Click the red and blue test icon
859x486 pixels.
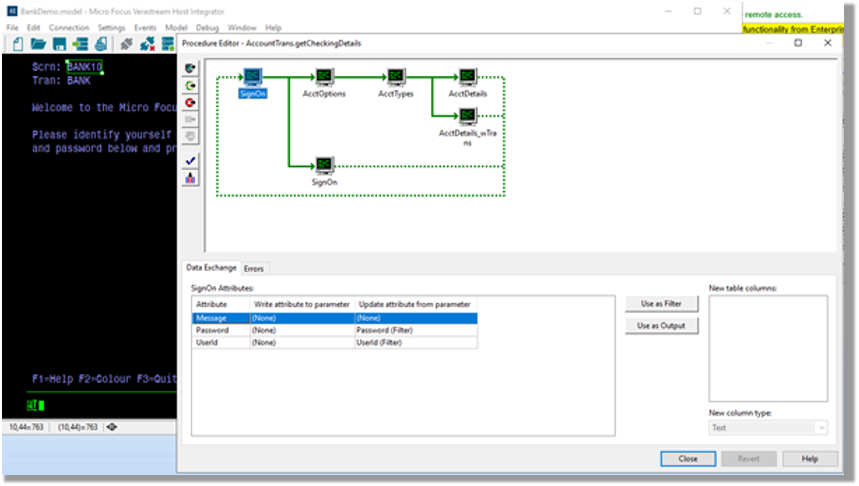click(x=190, y=178)
